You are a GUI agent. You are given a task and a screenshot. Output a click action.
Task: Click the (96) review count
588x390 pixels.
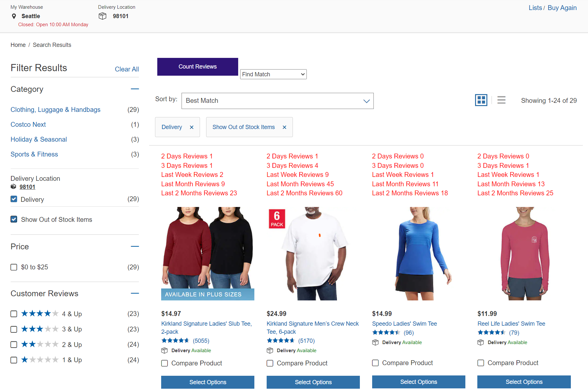point(409,333)
